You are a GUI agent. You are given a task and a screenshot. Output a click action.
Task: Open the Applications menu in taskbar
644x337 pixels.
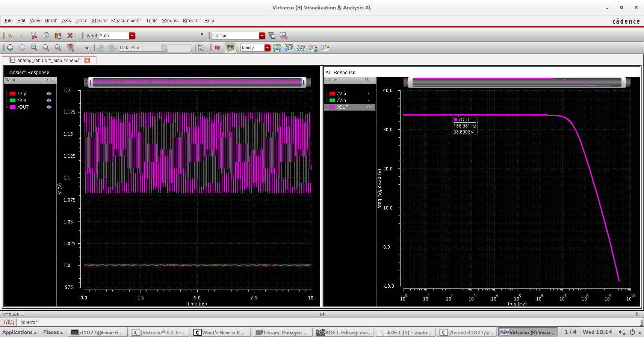(20, 332)
